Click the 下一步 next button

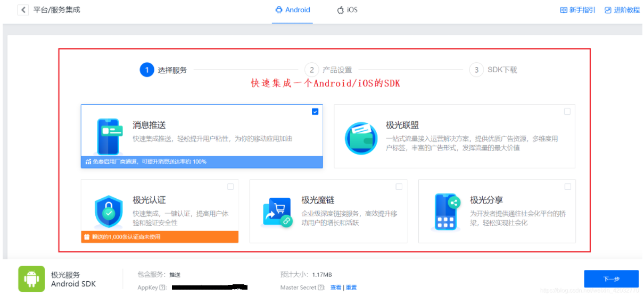click(611, 279)
